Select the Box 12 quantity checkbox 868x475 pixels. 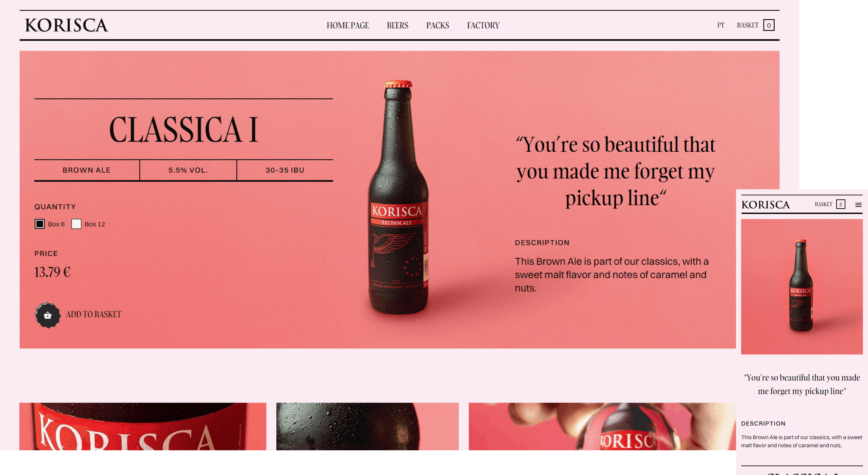(76, 224)
